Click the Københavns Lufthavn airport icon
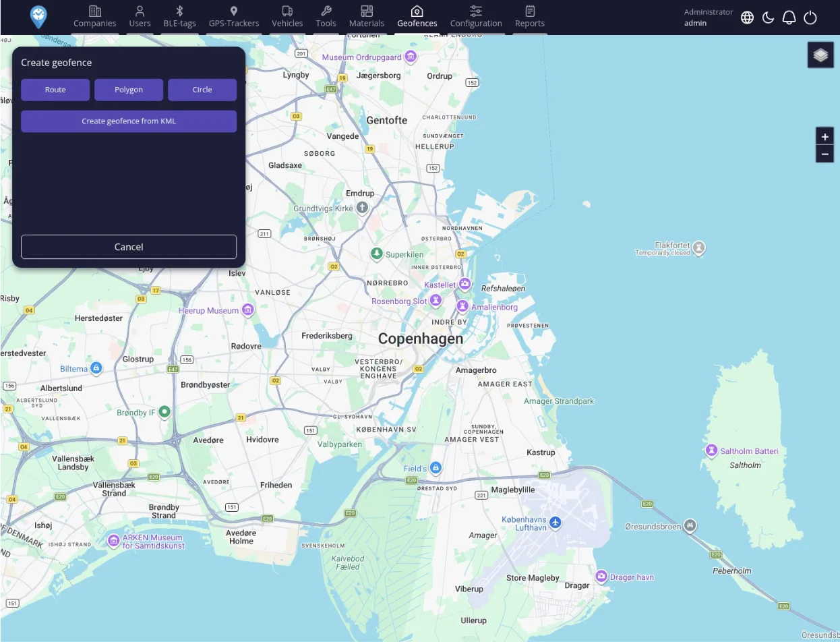 555,523
